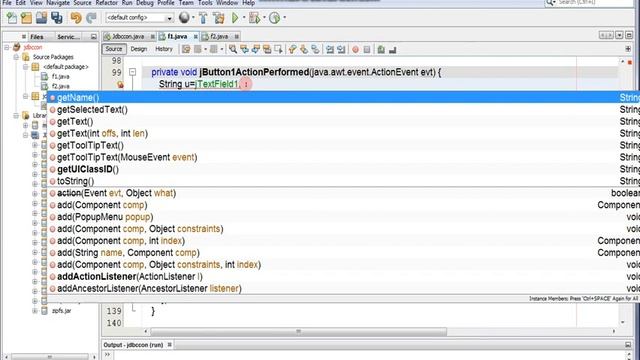The image size is (640, 360).
Task: Open the File menu
Action: (7, 3)
